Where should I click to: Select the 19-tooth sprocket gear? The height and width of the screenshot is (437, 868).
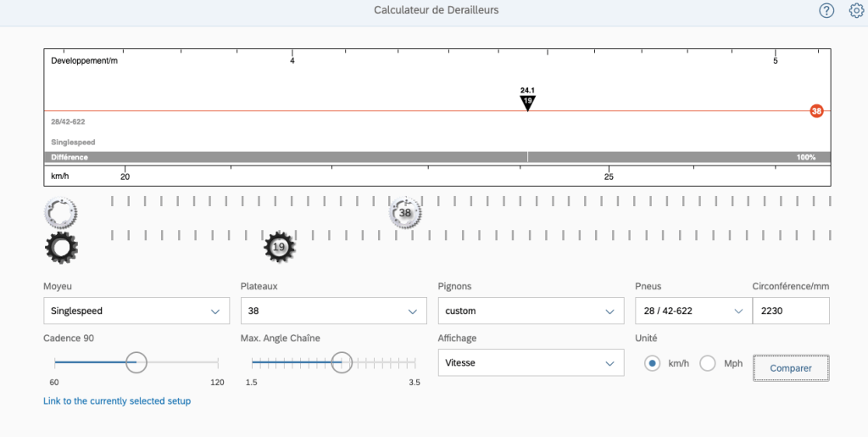pyautogui.click(x=279, y=247)
